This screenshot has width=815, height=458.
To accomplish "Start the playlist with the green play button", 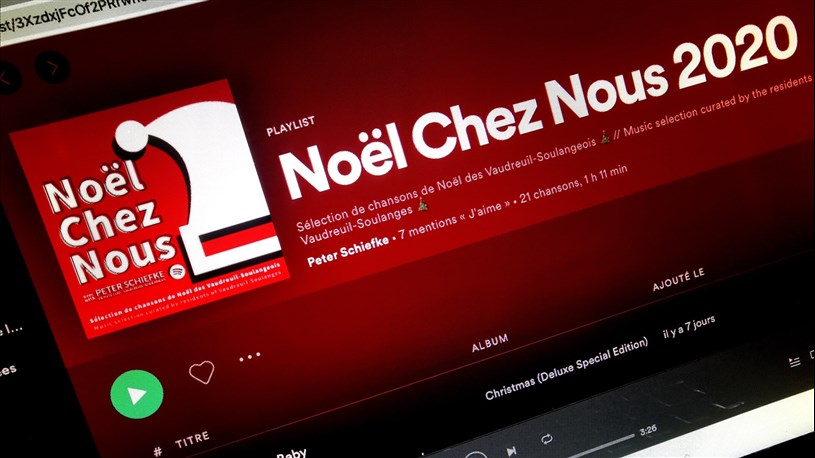I will coord(137,394).
